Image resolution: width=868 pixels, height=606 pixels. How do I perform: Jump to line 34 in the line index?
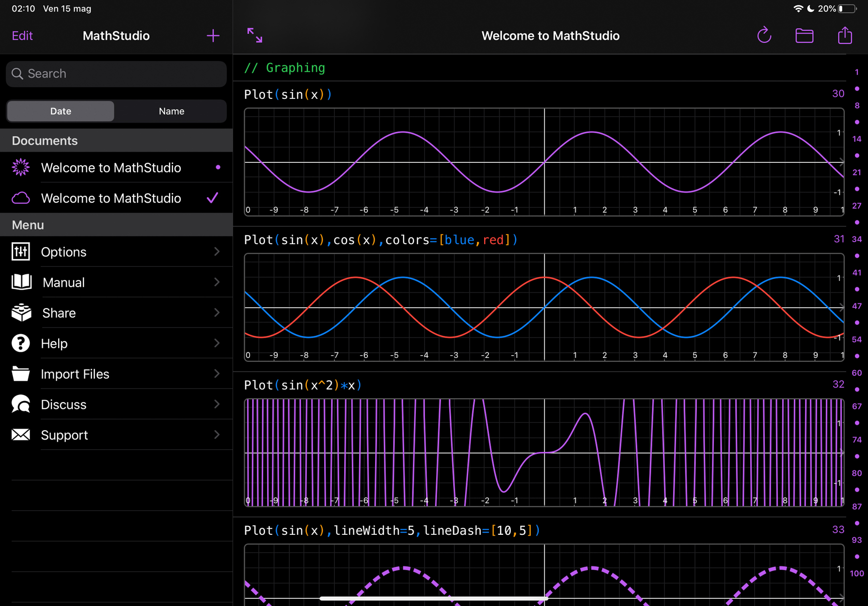click(x=857, y=239)
